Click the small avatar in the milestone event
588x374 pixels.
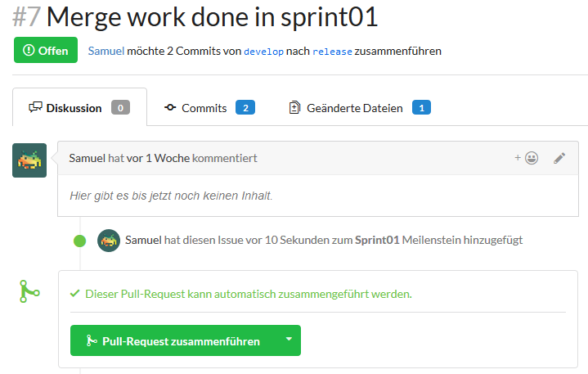(x=109, y=241)
